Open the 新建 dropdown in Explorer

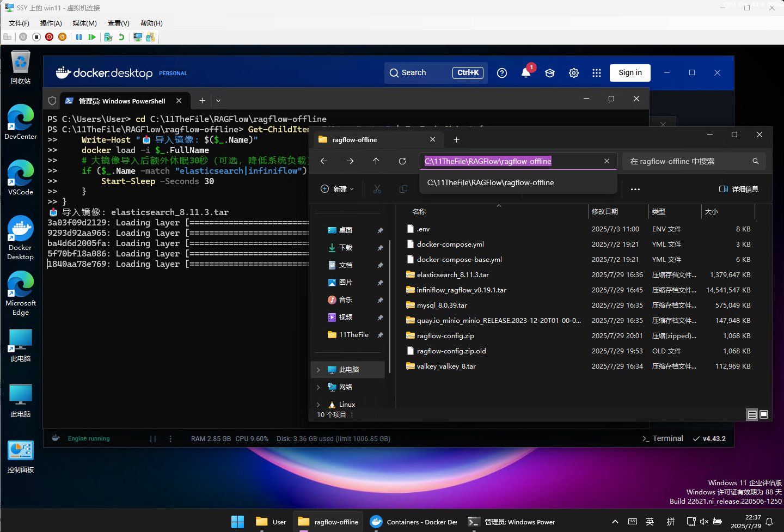(x=337, y=189)
